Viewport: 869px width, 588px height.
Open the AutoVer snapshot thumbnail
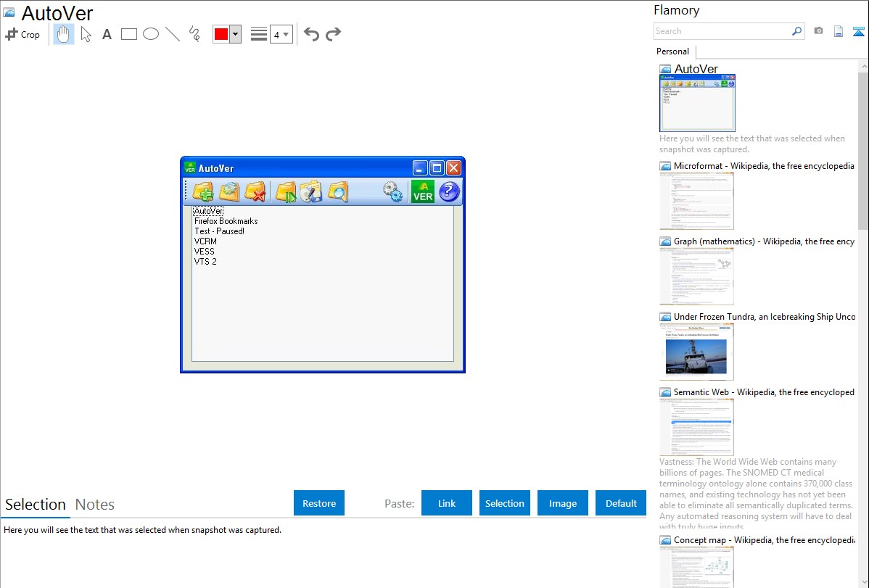pyautogui.click(x=697, y=103)
